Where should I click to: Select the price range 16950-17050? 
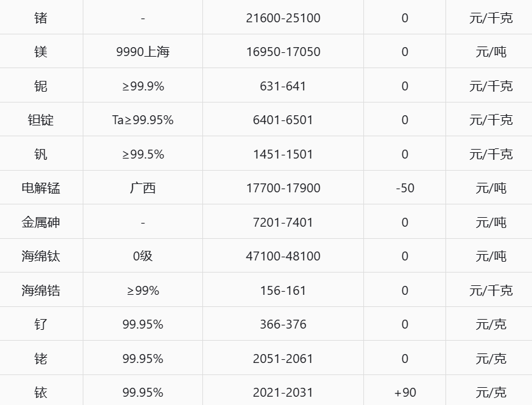click(x=283, y=52)
